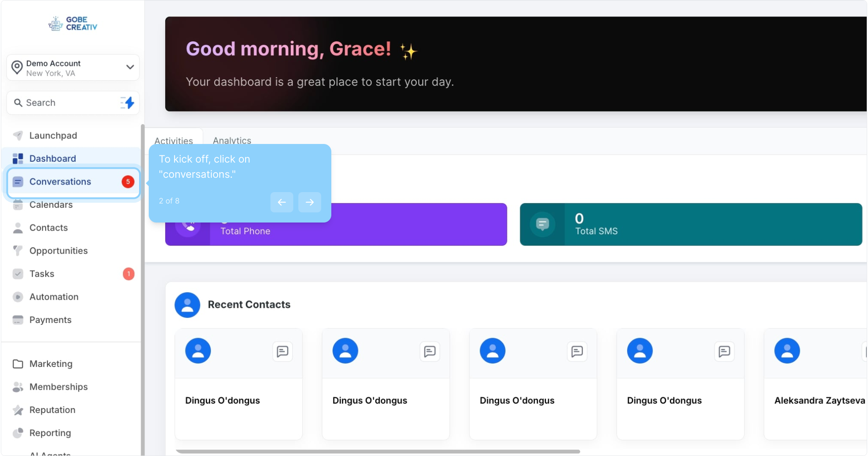Viewport: 868px width, 456px height.
Task: Open Conversations in the sidebar
Action: [x=60, y=182]
